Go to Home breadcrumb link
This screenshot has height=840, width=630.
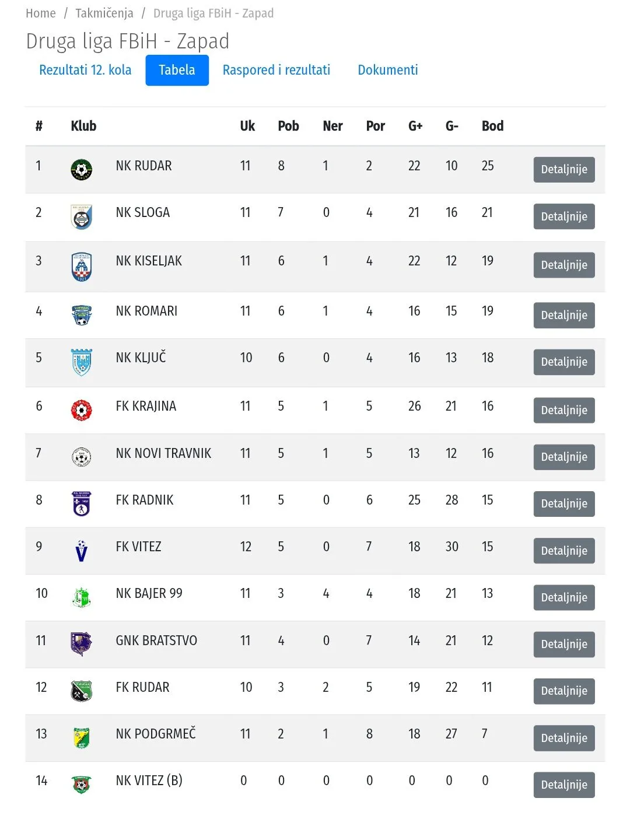coord(41,13)
